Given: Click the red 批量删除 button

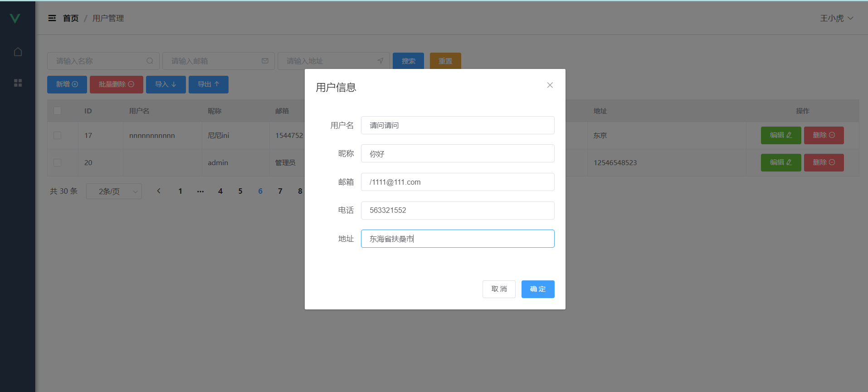Looking at the screenshot, I should coord(117,84).
